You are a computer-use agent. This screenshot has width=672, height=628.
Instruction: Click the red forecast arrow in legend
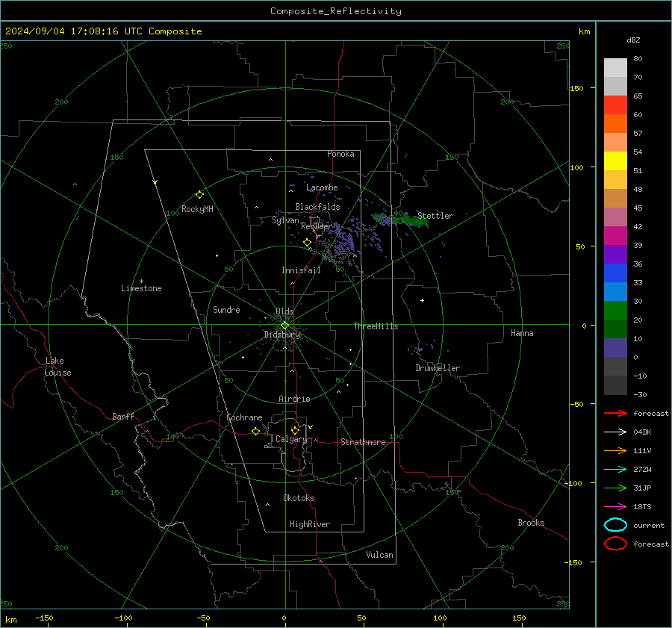click(x=615, y=413)
